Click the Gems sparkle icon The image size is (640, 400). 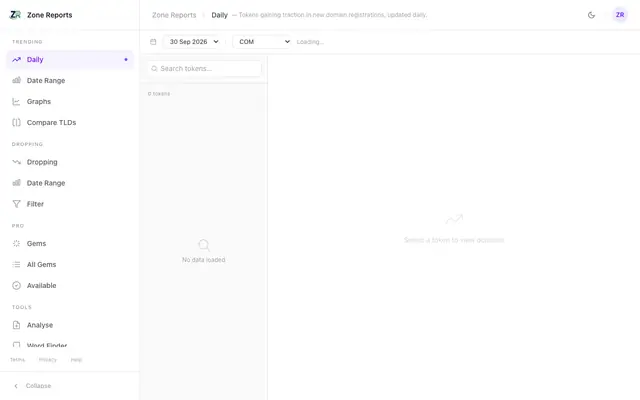point(16,244)
